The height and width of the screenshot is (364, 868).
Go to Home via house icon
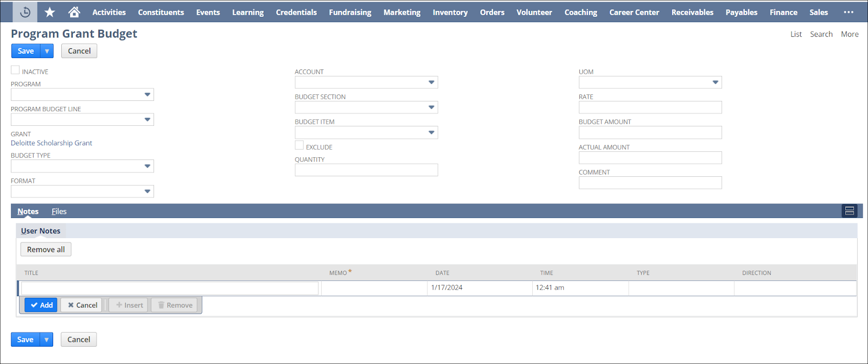click(x=74, y=12)
